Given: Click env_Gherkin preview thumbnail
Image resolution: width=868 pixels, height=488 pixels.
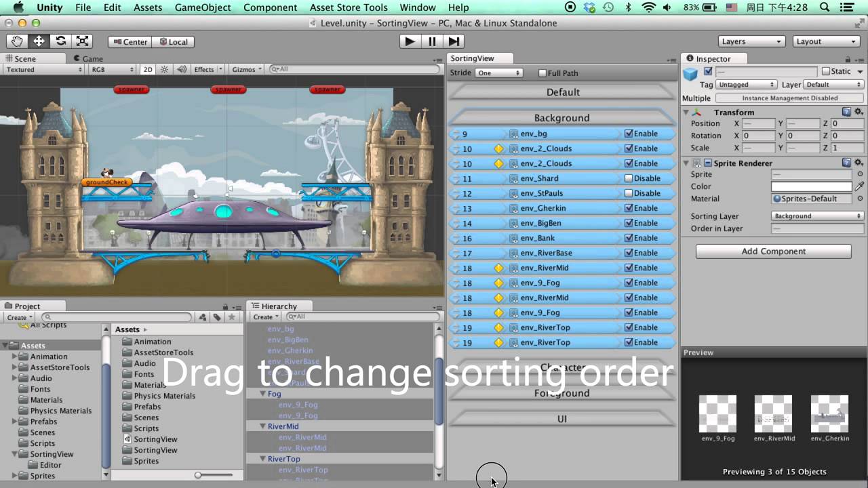Looking at the screenshot, I should click(x=829, y=413).
